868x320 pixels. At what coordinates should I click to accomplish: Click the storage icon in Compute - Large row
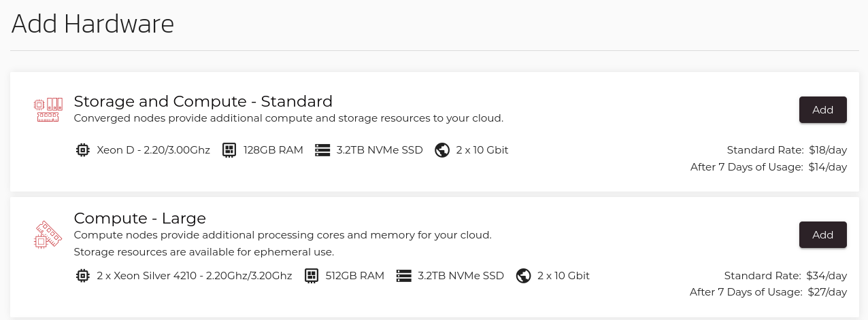(x=404, y=276)
